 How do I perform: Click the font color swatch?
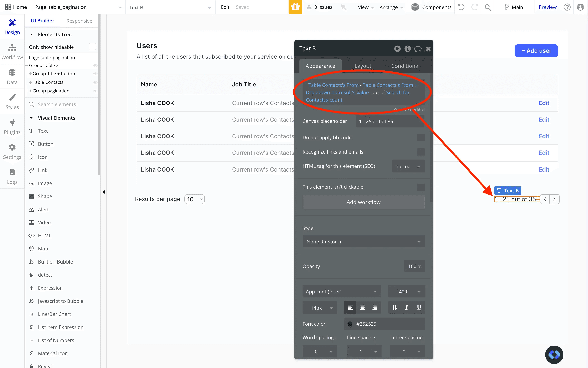(350, 324)
